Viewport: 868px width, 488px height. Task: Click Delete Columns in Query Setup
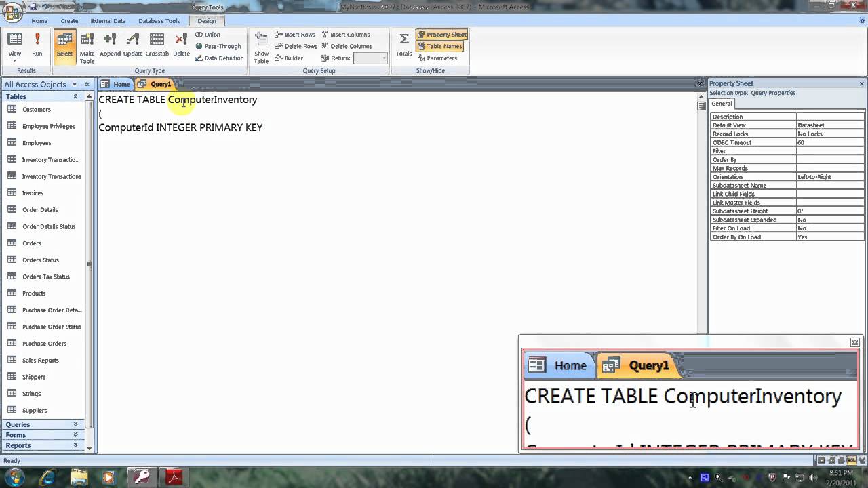point(347,46)
